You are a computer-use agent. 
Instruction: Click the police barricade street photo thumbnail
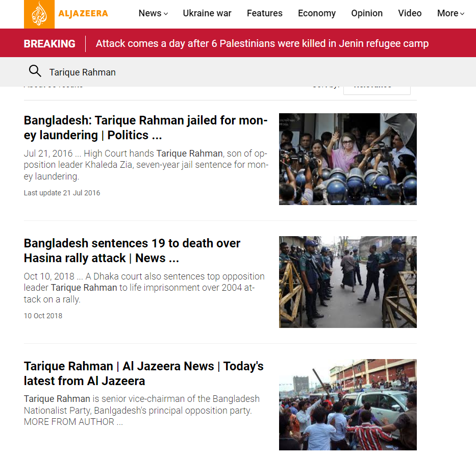(x=348, y=282)
